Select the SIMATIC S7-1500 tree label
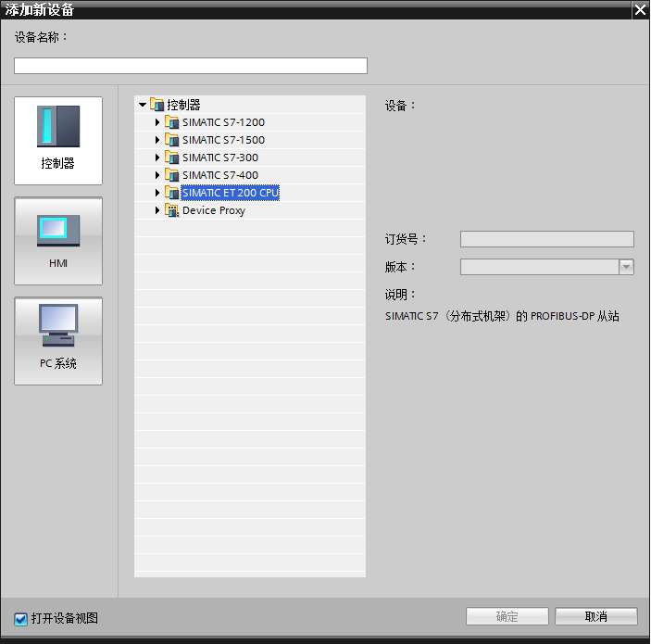 pyautogui.click(x=223, y=140)
